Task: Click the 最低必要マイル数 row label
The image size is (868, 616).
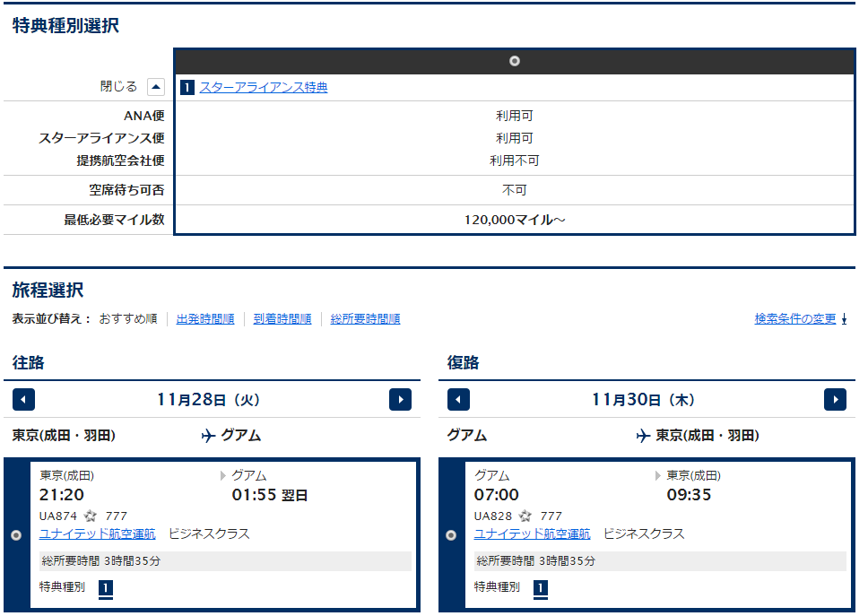Action: pyautogui.click(x=114, y=220)
